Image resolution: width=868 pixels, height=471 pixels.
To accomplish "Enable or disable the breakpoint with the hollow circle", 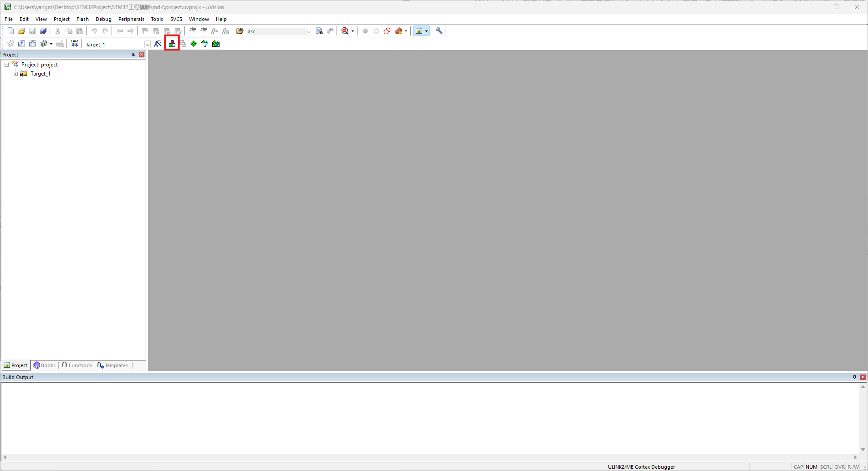I will (x=376, y=31).
